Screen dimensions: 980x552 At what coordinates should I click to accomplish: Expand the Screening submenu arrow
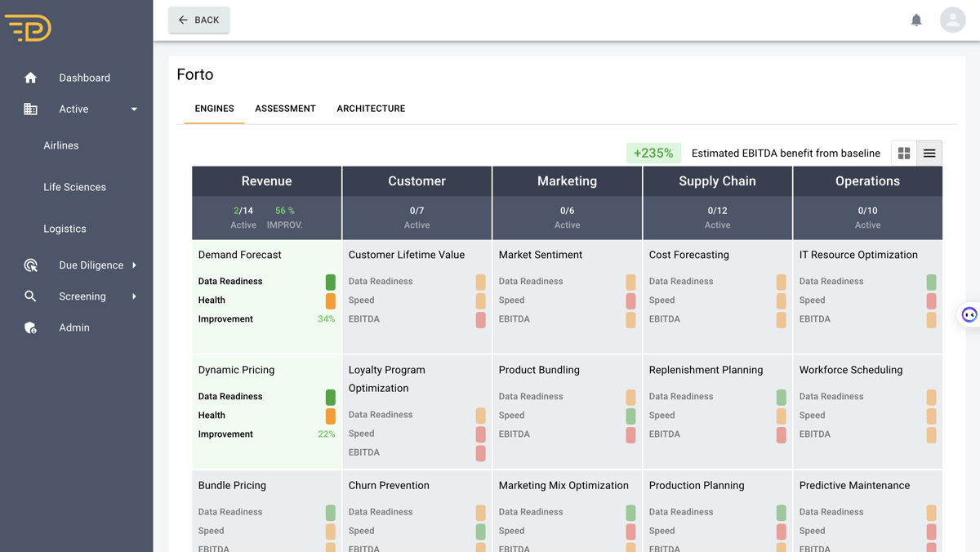[x=134, y=296]
